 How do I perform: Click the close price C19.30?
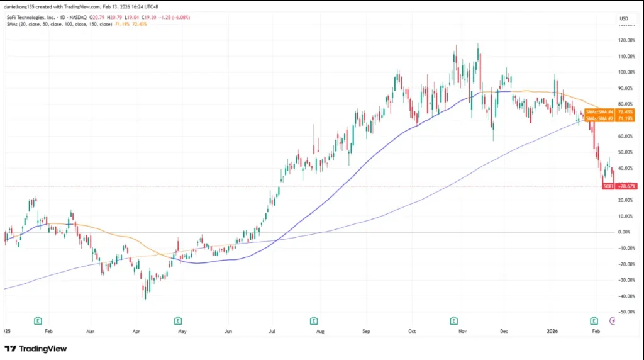149,17
